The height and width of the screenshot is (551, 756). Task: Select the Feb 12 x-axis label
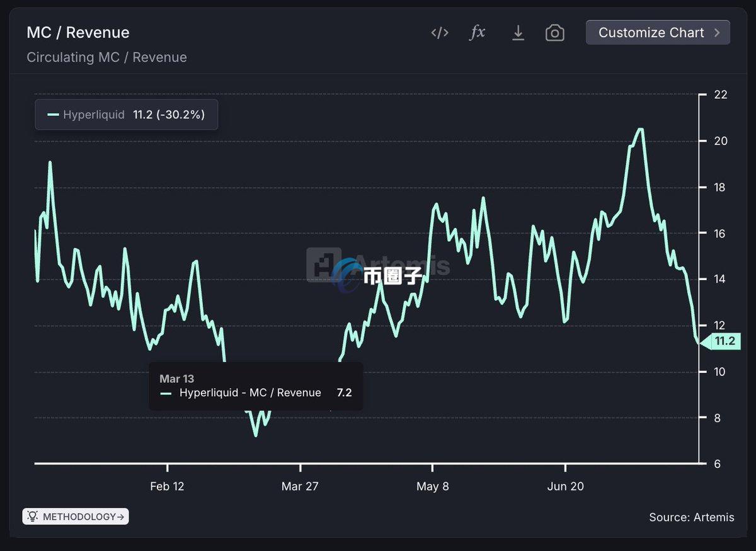(x=167, y=486)
